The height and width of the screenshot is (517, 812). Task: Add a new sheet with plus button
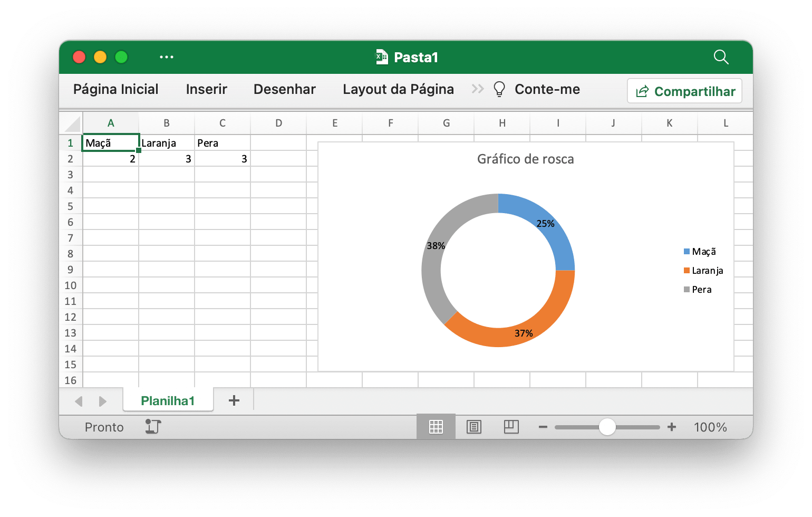pyautogui.click(x=234, y=401)
